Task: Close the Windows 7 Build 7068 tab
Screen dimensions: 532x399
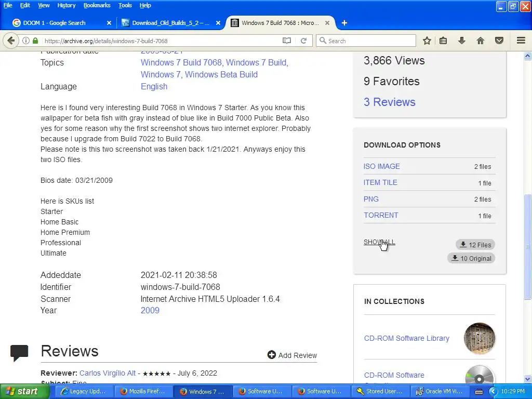Action: [x=327, y=23]
